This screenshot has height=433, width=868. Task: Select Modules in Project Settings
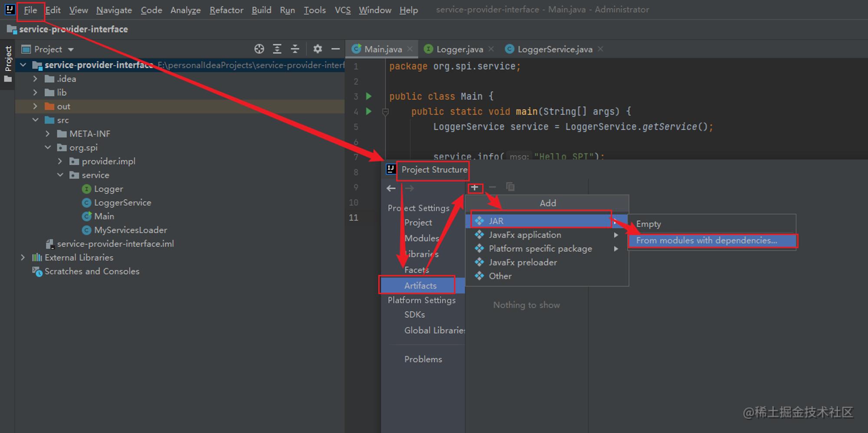click(x=422, y=238)
